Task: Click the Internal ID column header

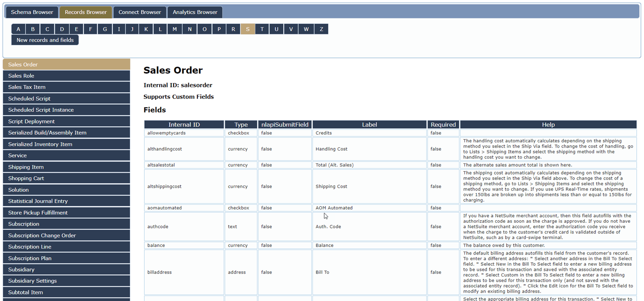Action: click(x=184, y=125)
